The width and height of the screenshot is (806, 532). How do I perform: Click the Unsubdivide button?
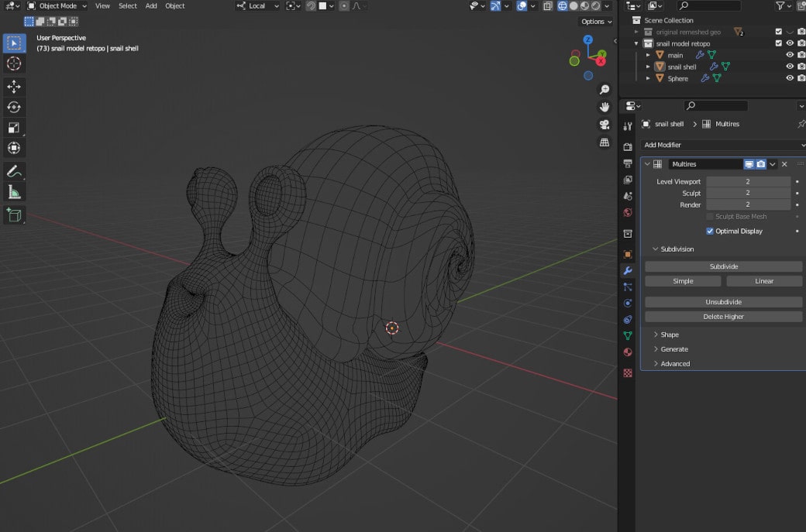[x=724, y=303]
